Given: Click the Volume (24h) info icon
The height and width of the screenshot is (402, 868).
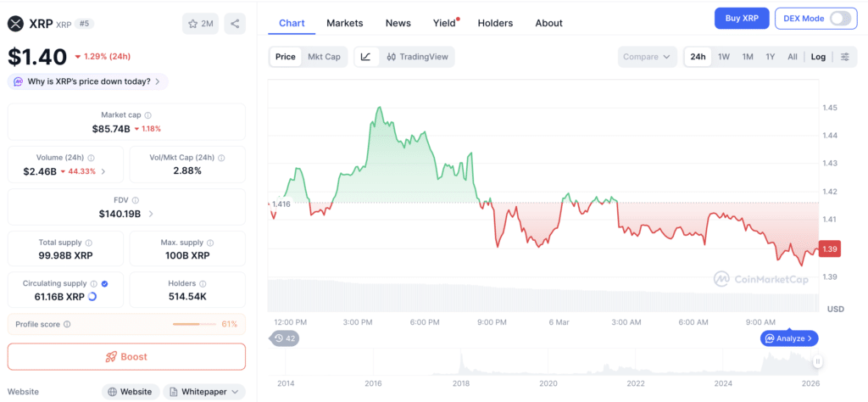Looking at the screenshot, I should (x=91, y=158).
